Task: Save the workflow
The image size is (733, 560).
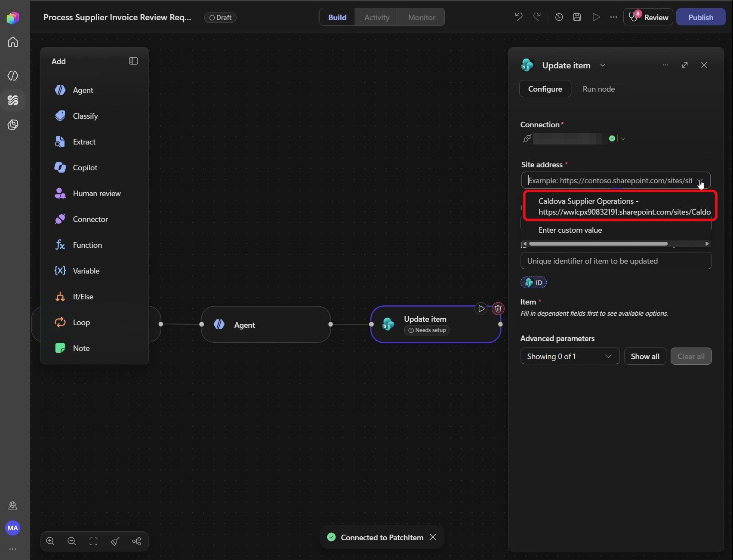Action: click(577, 17)
